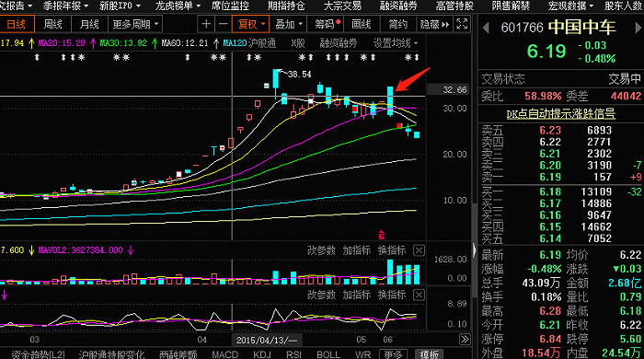
Task: Zoom out the chart with the minus button
Action: click(223, 24)
